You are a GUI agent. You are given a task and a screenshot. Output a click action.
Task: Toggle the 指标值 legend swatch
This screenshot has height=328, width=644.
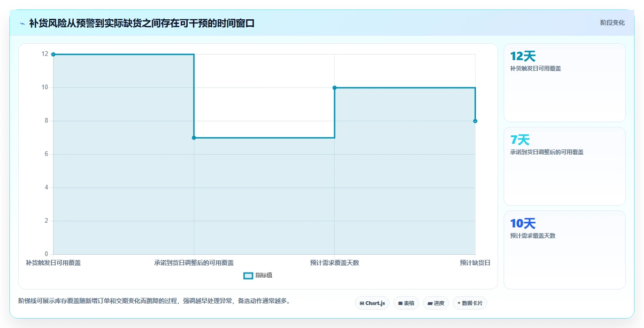(x=248, y=275)
